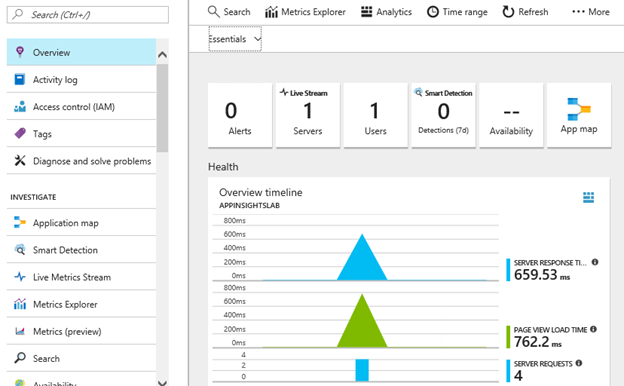Click Time range label in toolbar
Viewport: 624px width, 386px height.
465,12
